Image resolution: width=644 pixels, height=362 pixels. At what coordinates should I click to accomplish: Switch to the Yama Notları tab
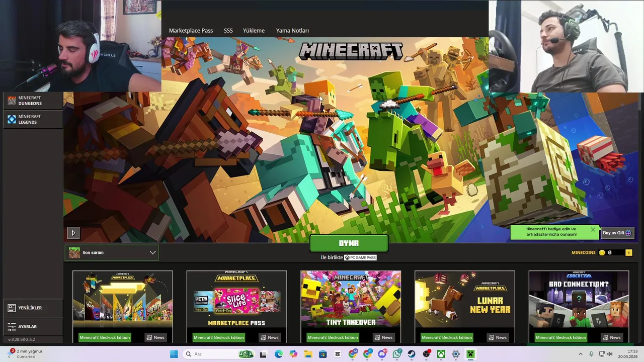(x=292, y=31)
